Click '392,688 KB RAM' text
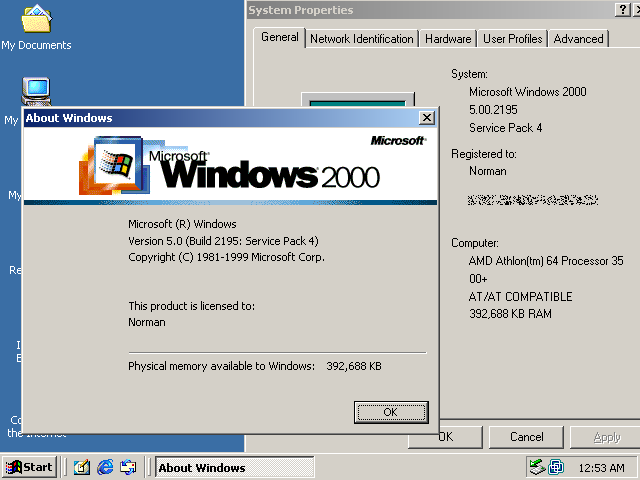The width and height of the screenshot is (640, 480). [510, 314]
